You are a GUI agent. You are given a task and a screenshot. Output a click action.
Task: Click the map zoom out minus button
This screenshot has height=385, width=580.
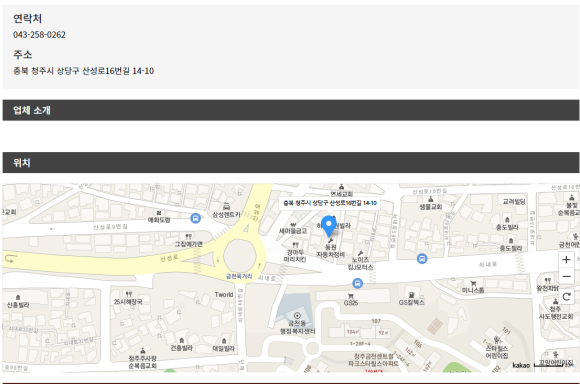tap(566, 276)
